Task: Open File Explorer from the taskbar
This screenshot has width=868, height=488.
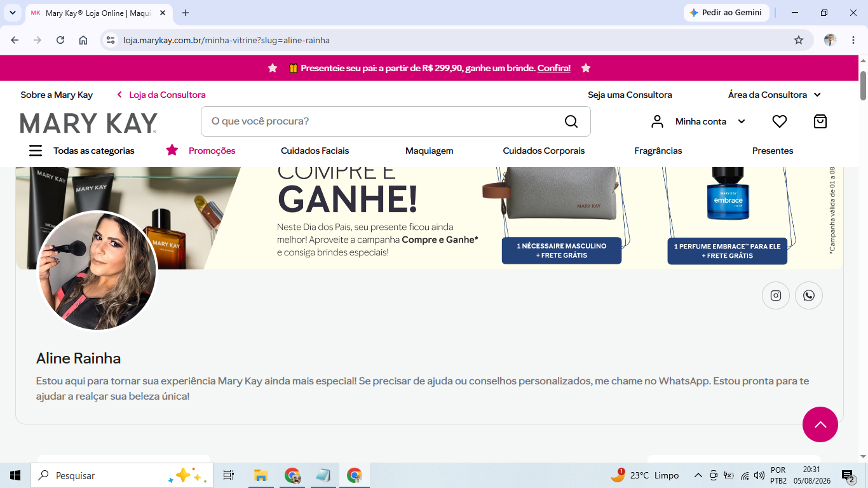Action: click(x=261, y=475)
